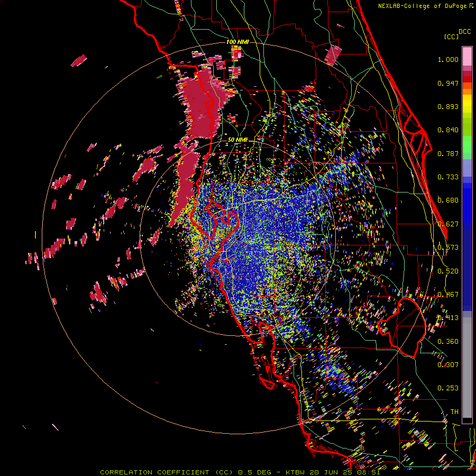This screenshot has width=476, height=476.
Task: Select the 0.627 legend value
Action: (448, 224)
